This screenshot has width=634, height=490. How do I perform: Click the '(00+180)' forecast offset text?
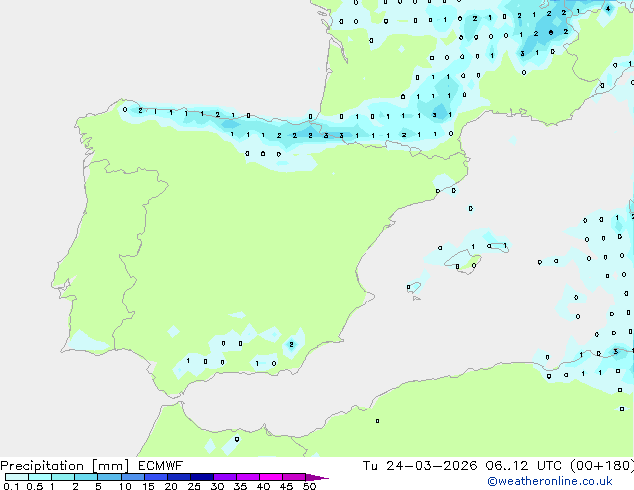602,466
